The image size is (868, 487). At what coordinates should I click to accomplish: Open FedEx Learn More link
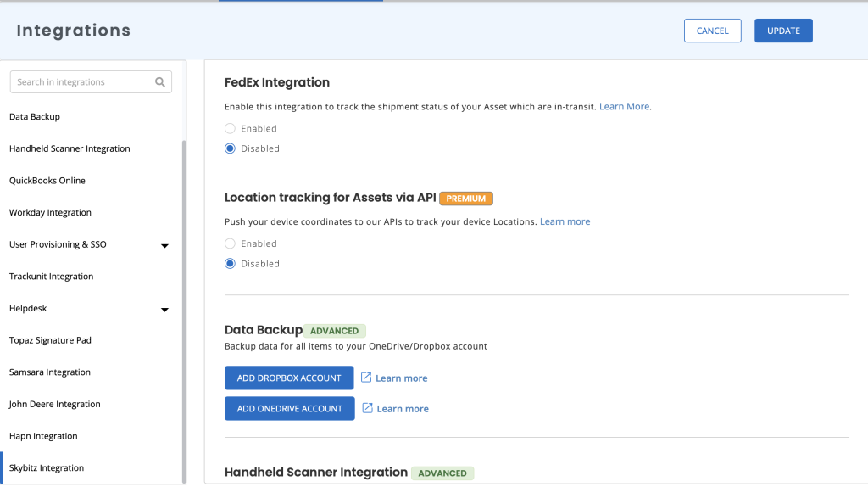pos(624,106)
